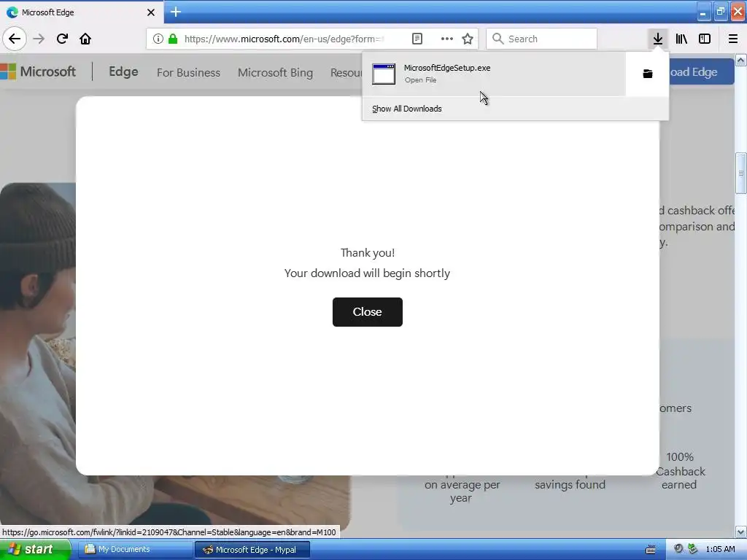747x560 pixels.
Task: Click scrollbar down arrow
Action: tap(741, 532)
